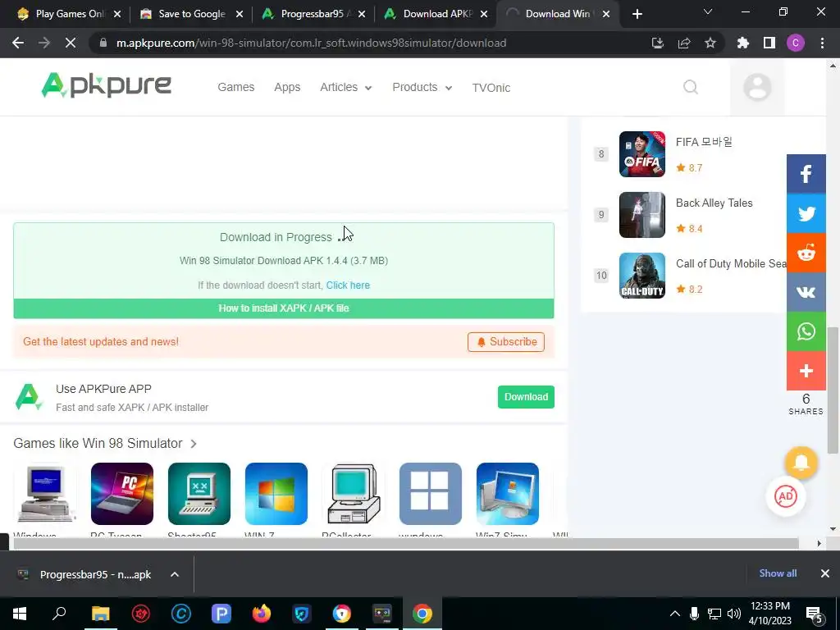Image resolution: width=840 pixels, height=630 pixels.
Task: Click the install app icon in address bar
Action: click(x=657, y=43)
